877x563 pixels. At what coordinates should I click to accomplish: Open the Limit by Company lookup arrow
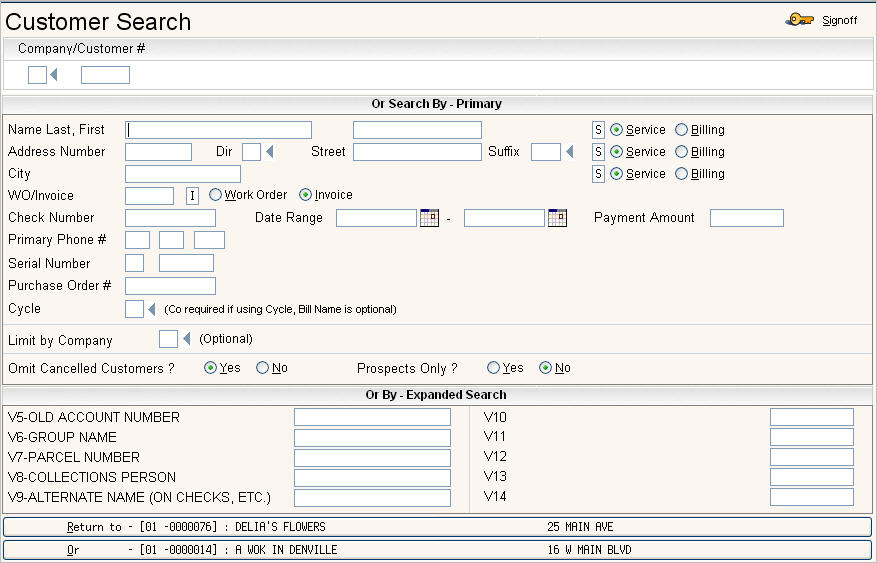pos(187,339)
